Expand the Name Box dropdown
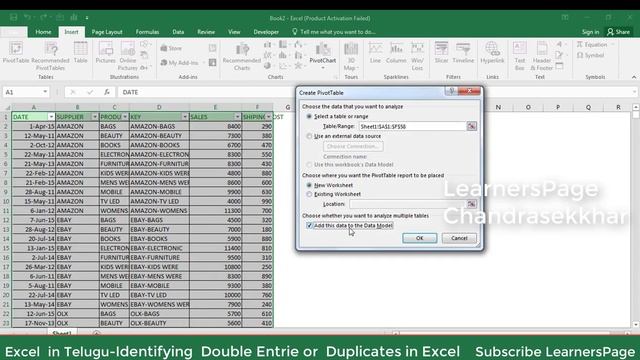 pos(45,92)
